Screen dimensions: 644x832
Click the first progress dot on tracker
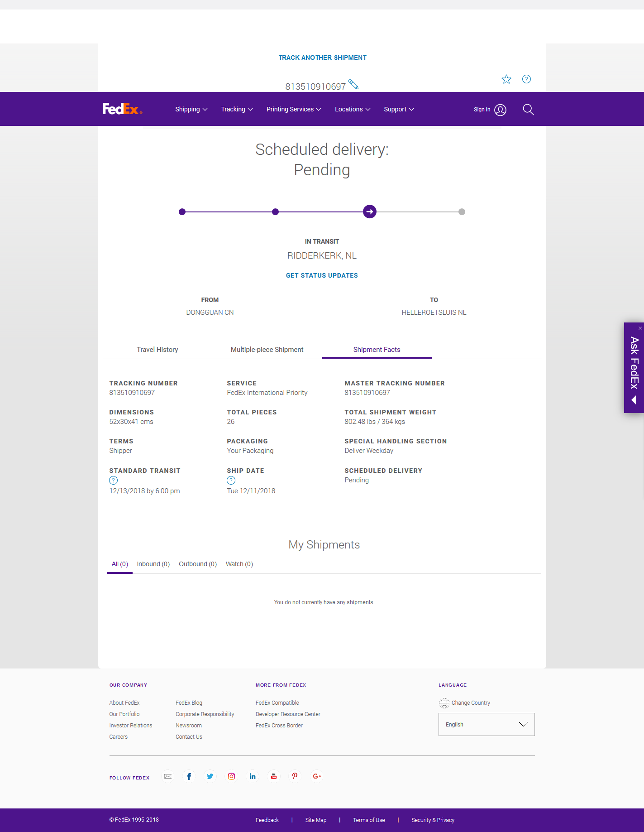tap(182, 212)
